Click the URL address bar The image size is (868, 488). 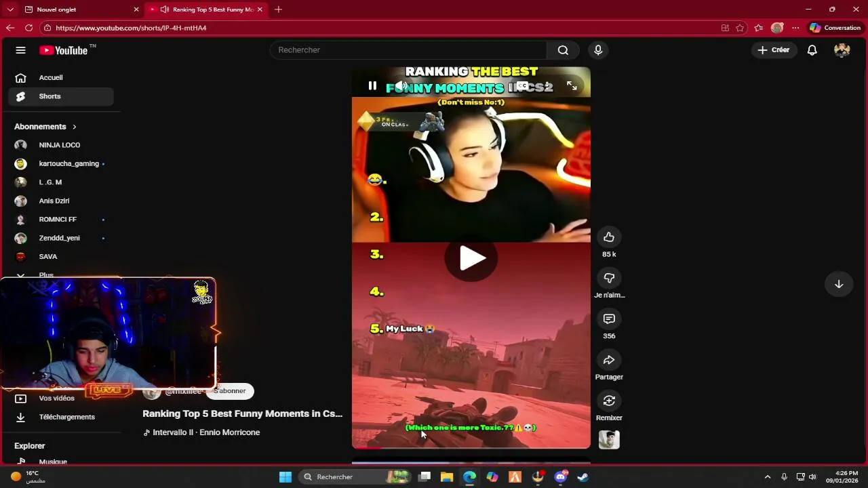[x=380, y=28]
